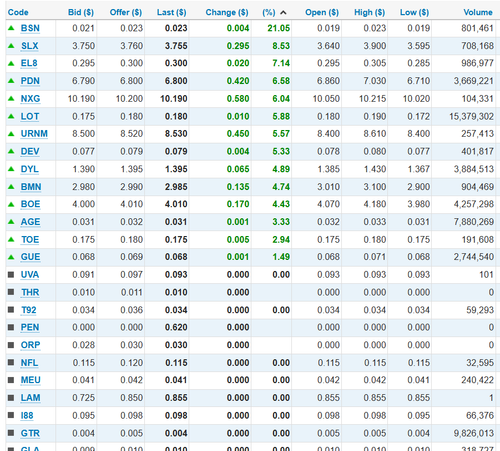Select LAM offer price 0.850
The image size is (500, 451).
click(132, 398)
